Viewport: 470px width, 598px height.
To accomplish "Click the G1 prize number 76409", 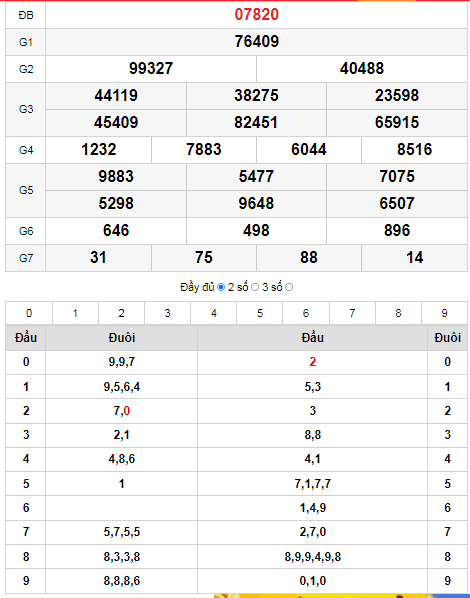I will [257, 42].
